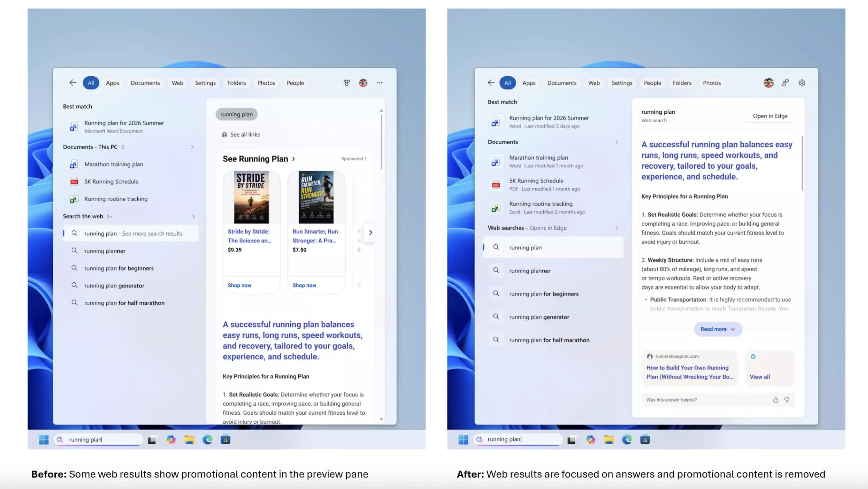This screenshot has width=868, height=489.
Task: Click Shop now under Stride by Stride
Action: click(239, 285)
